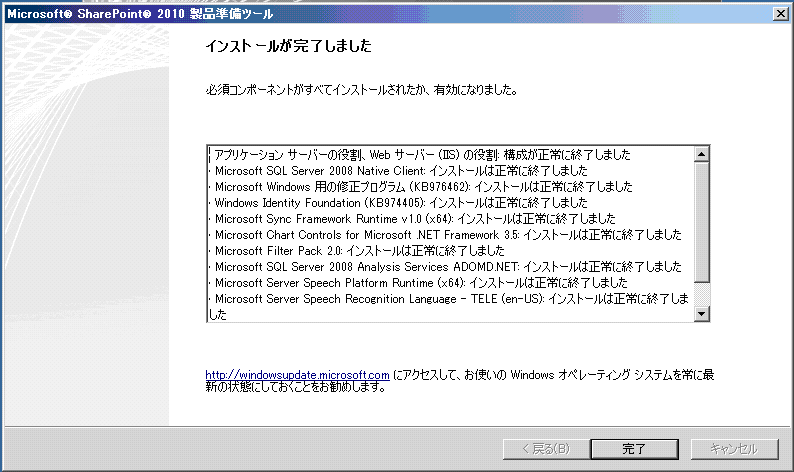Select the アプリケーション サーバーの役割 result line

pyautogui.click(x=422, y=154)
